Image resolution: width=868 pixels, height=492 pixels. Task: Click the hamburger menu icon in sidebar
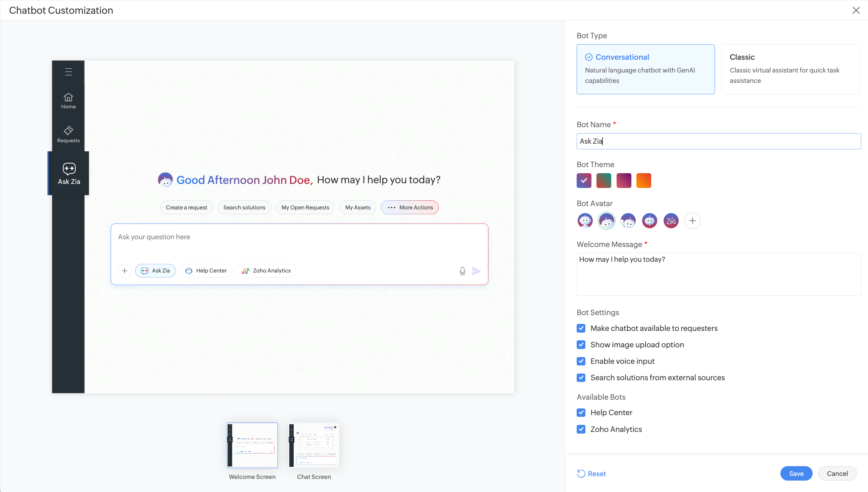68,72
